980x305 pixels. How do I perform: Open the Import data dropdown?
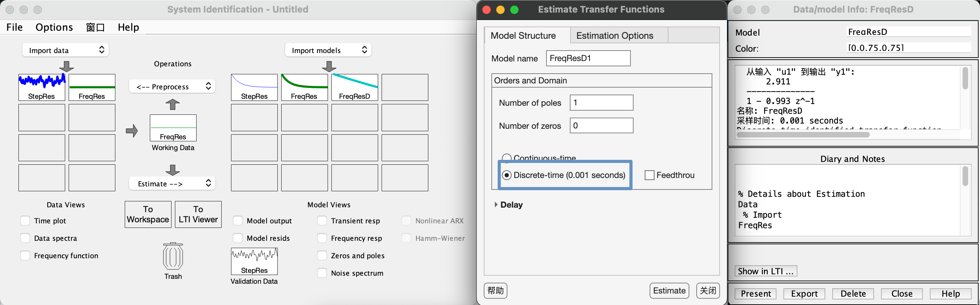[x=66, y=50]
